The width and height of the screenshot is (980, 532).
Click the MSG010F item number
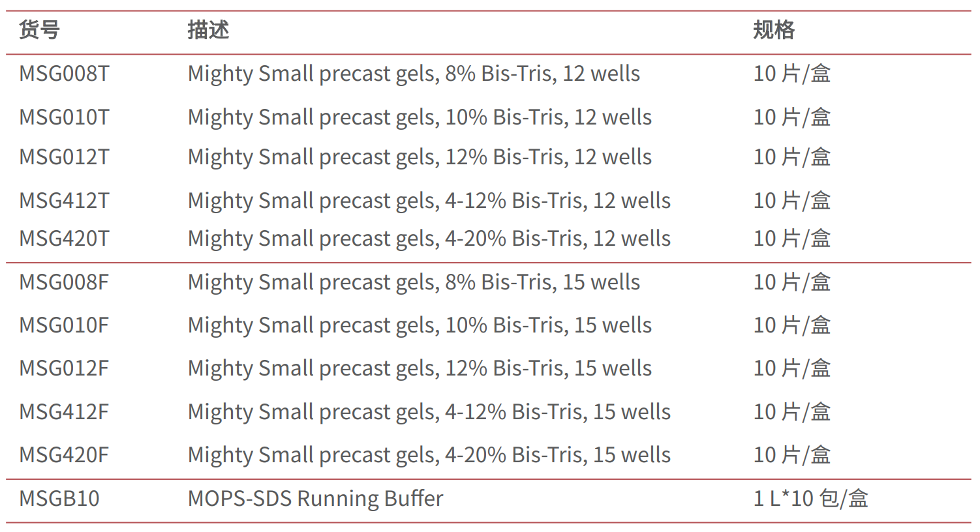[64, 325]
